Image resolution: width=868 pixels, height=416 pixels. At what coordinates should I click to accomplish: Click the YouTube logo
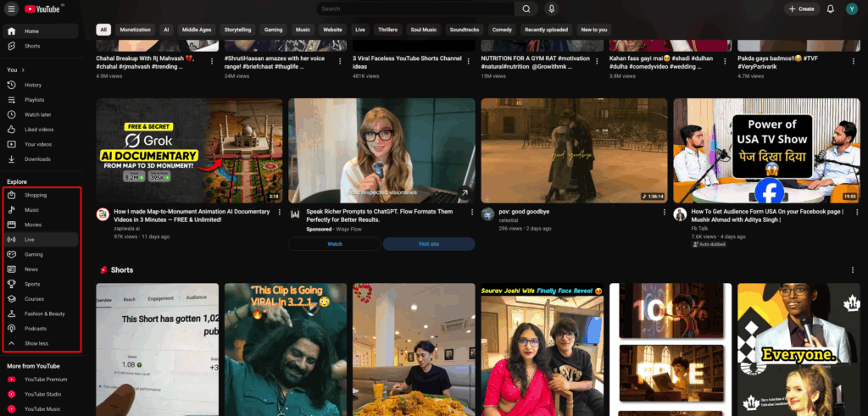point(44,8)
